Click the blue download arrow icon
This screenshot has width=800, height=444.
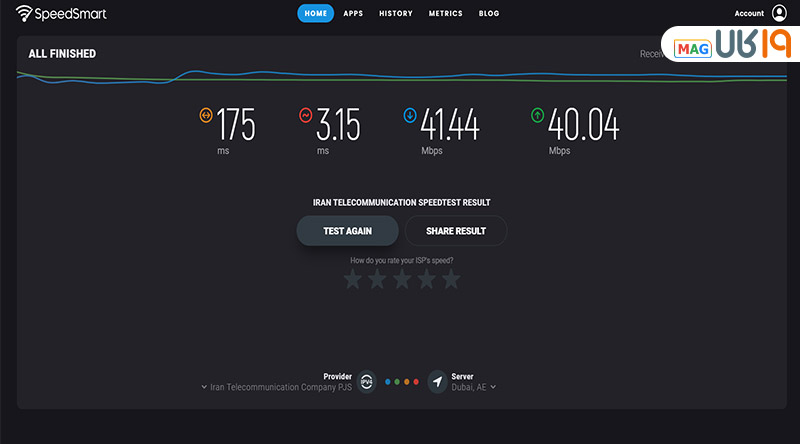pos(410,116)
